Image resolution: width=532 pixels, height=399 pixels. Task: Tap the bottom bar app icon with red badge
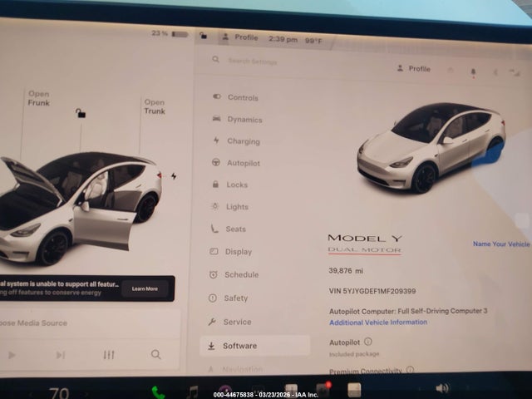pos(323,390)
